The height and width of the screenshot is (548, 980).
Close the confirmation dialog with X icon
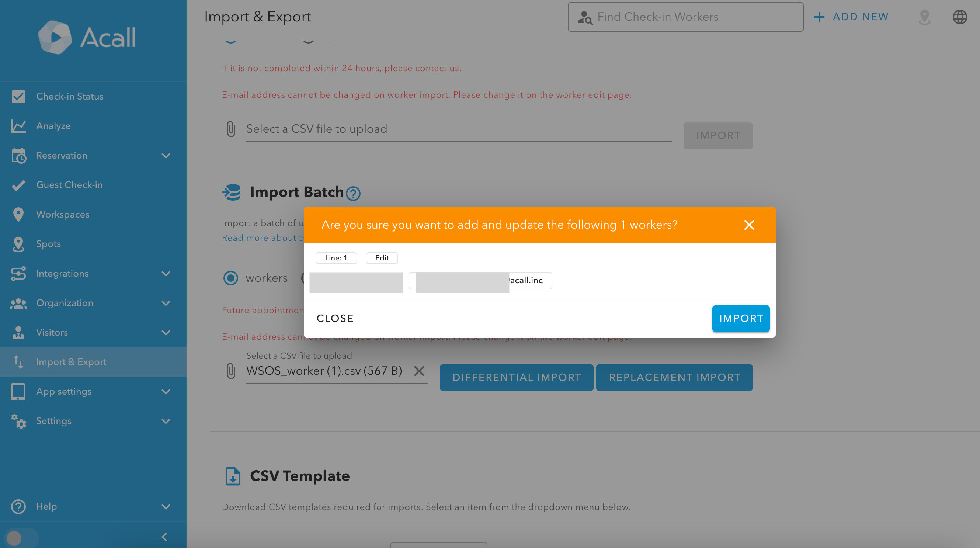749,225
